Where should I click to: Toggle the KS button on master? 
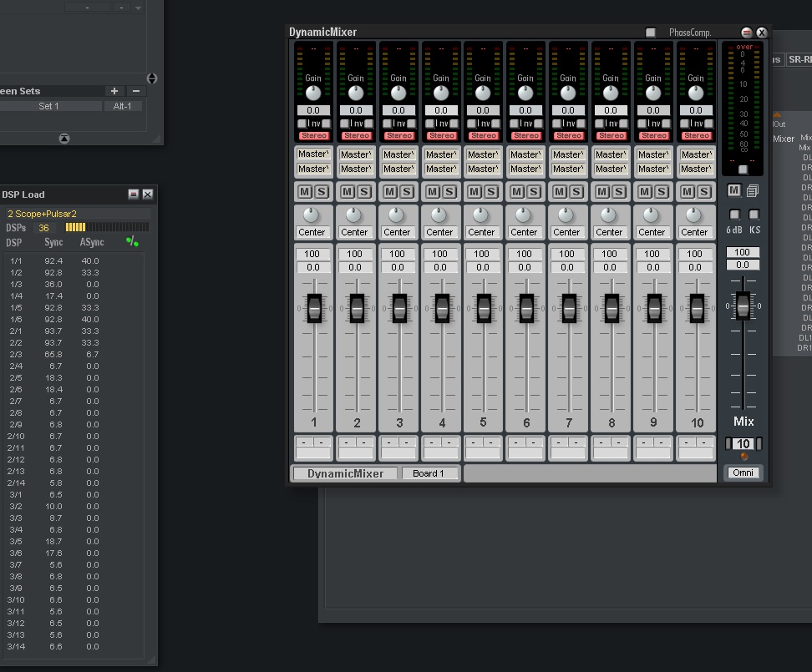[754, 215]
